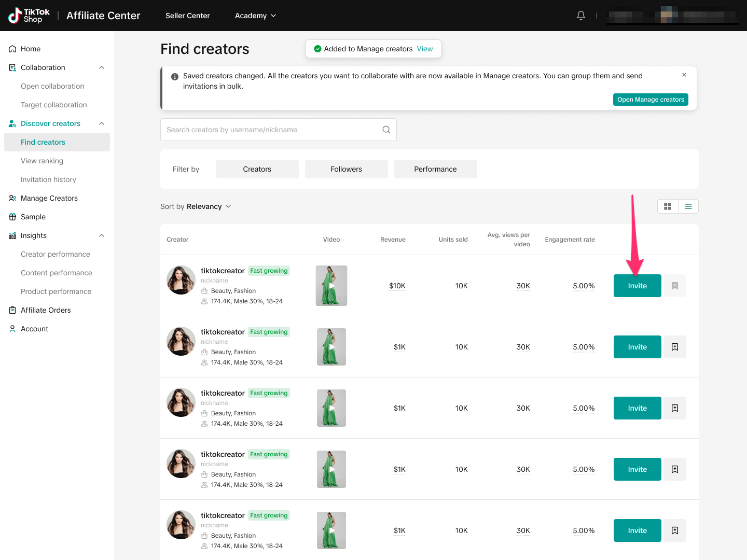Expand the Academy dropdown menu
747x560 pixels.
point(255,16)
